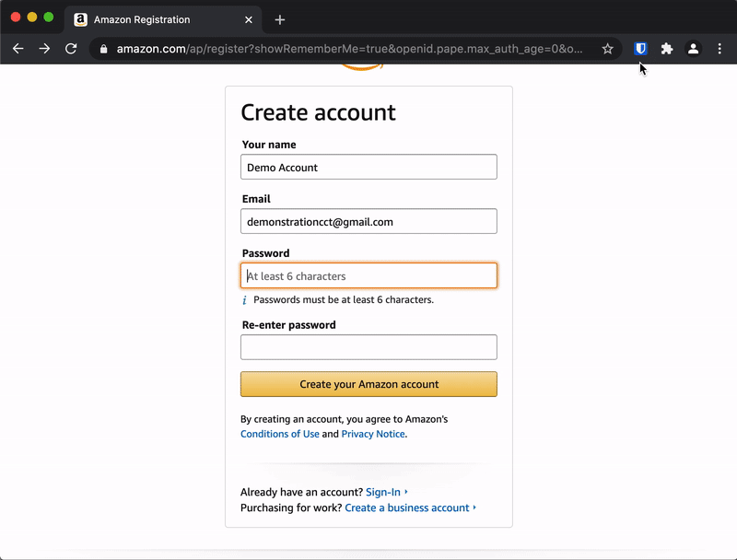Open a new tab with plus button
This screenshot has width=737, height=560.
(x=280, y=19)
